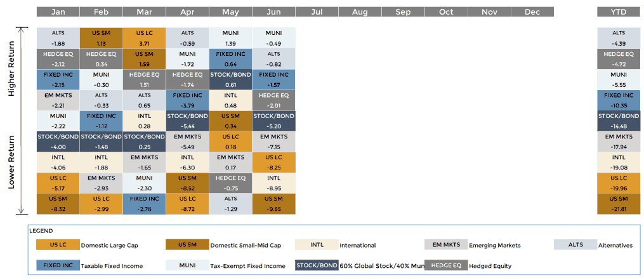Image resolution: width=644 pixels, height=278 pixels.
Task: Click the ALTS legend swatch
Action: [575, 245]
